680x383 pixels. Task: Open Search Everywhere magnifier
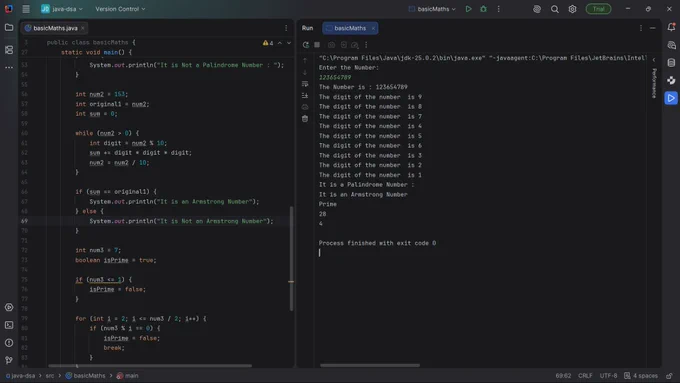(x=555, y=9)
